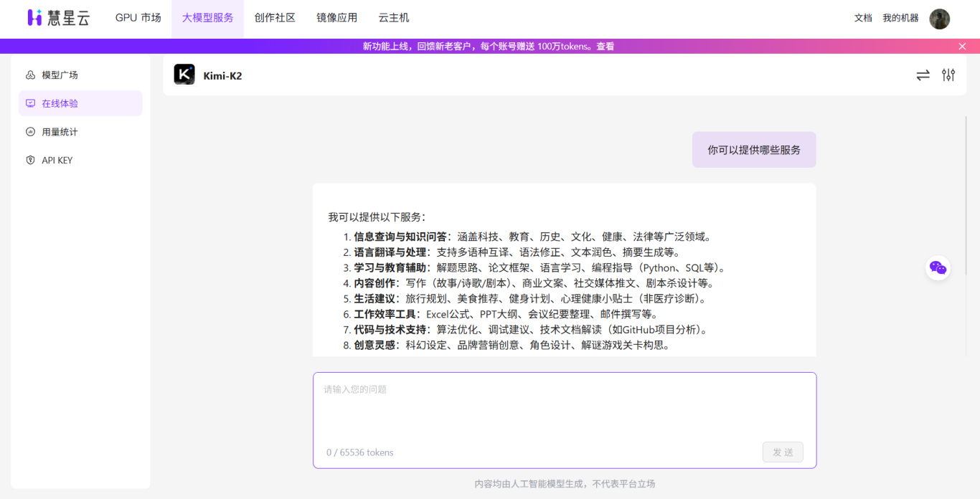
Task: Open the 云主机 tab
Action: point(394,18)
